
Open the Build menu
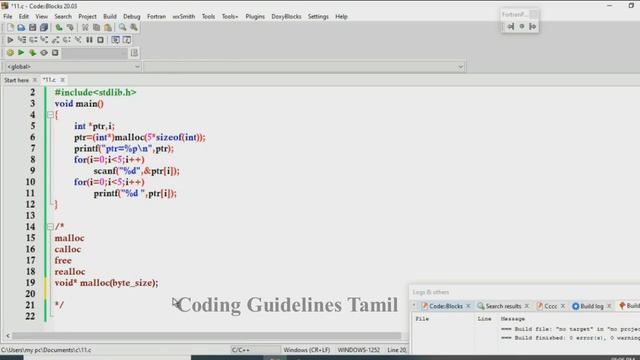pyautogui.click(x=110, y=16)
